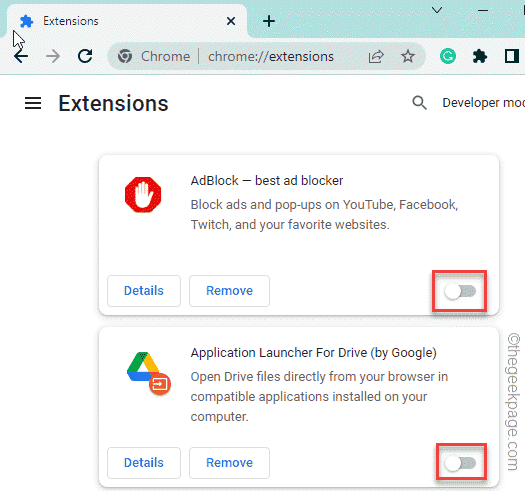Image resolution: width=525 pixels, height=491 pixels.
Task: Click the 'AdBlock — best ad blocker' title
Action: [x=267, y=181]
